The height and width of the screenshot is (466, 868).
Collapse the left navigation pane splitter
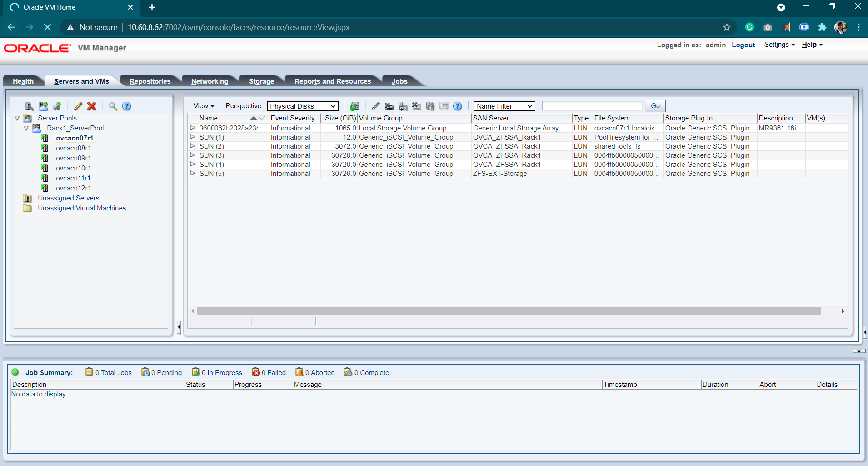179,326
